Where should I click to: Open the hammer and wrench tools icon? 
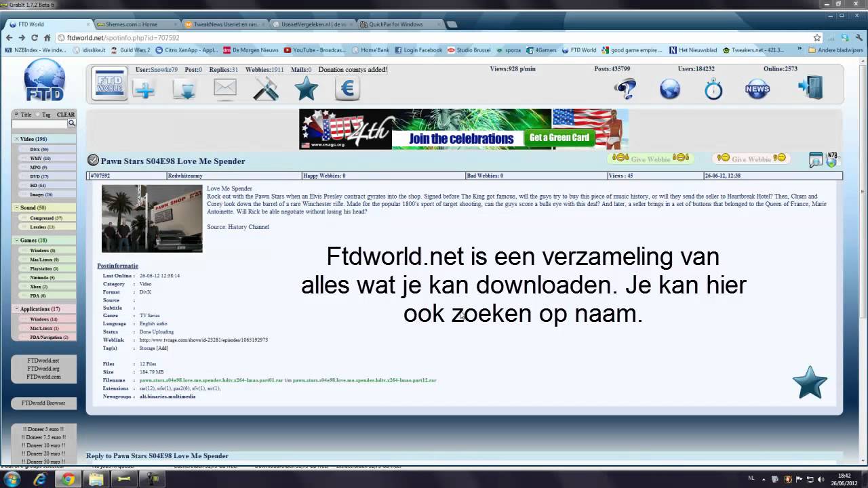266,89
